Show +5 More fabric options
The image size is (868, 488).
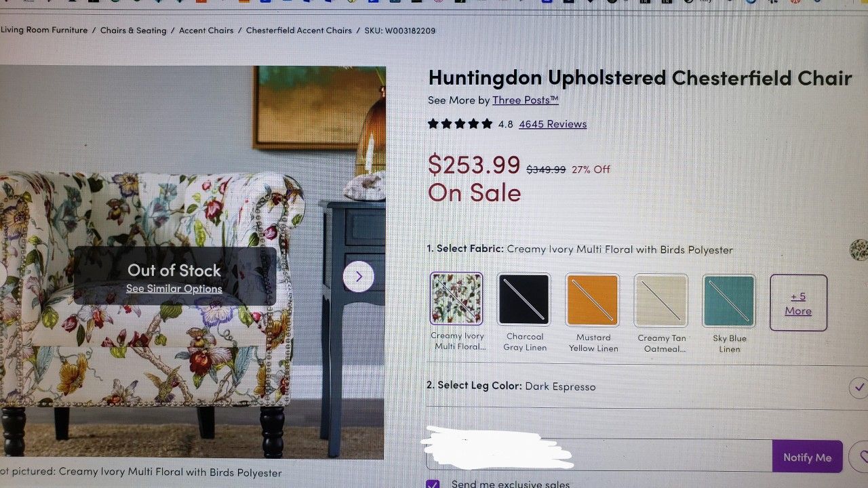(798, 303)
